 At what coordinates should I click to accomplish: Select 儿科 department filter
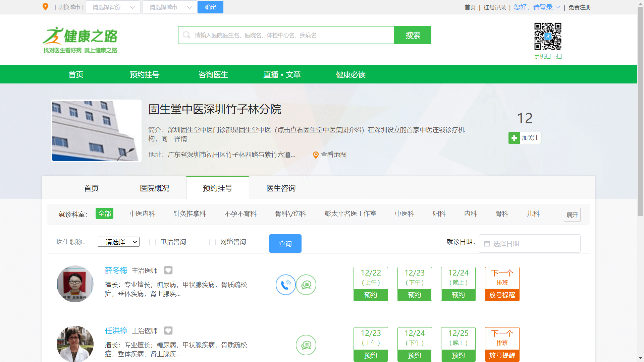533,214
